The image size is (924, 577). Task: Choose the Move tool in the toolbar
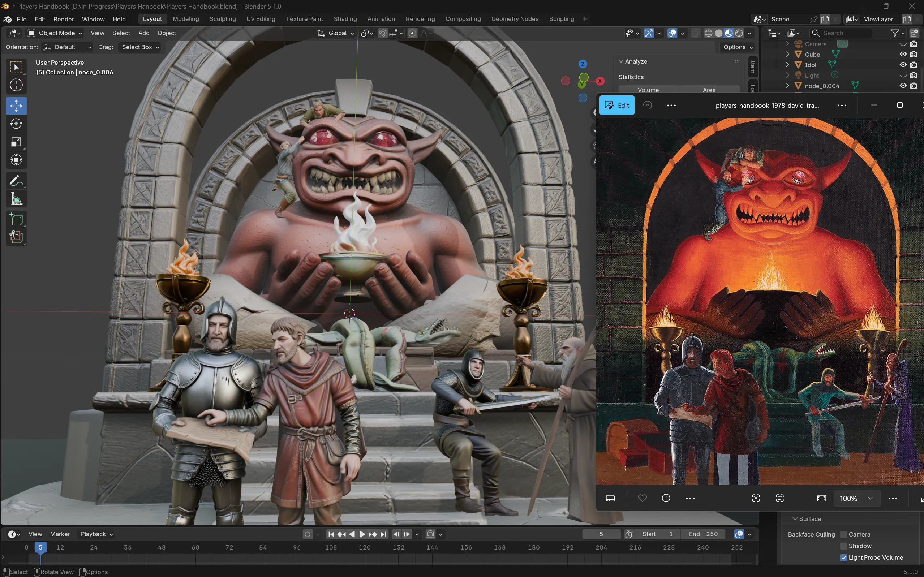(x=16, y=106)
